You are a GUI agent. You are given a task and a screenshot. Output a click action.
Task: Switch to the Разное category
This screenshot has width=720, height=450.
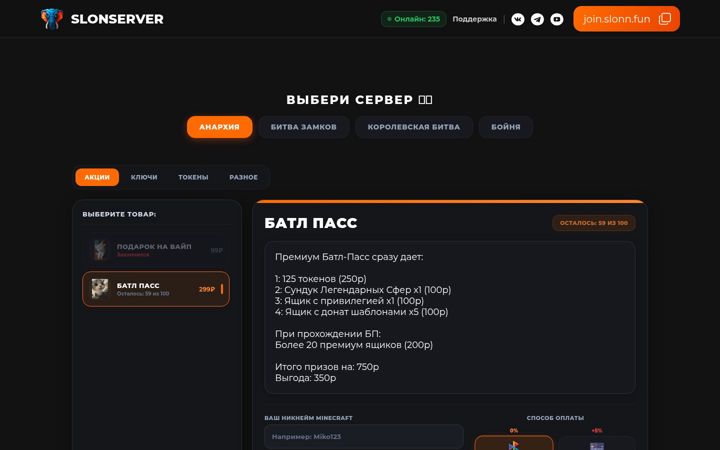click(243, 177)
